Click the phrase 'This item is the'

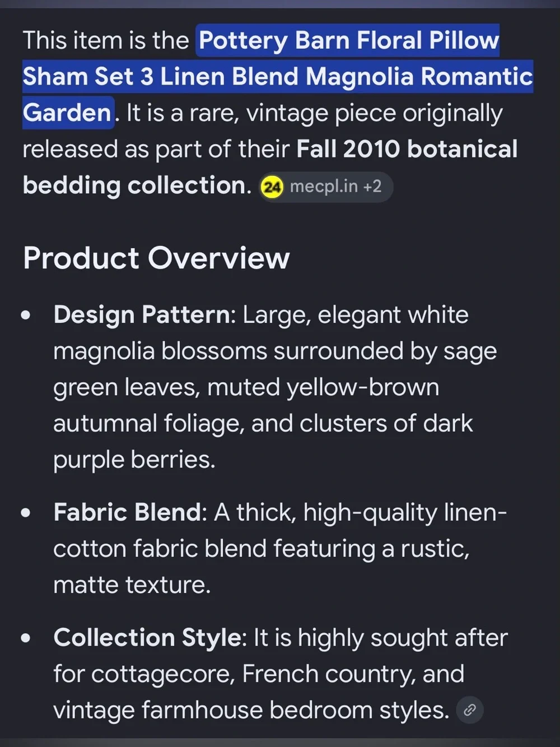[x=106, y=41]
